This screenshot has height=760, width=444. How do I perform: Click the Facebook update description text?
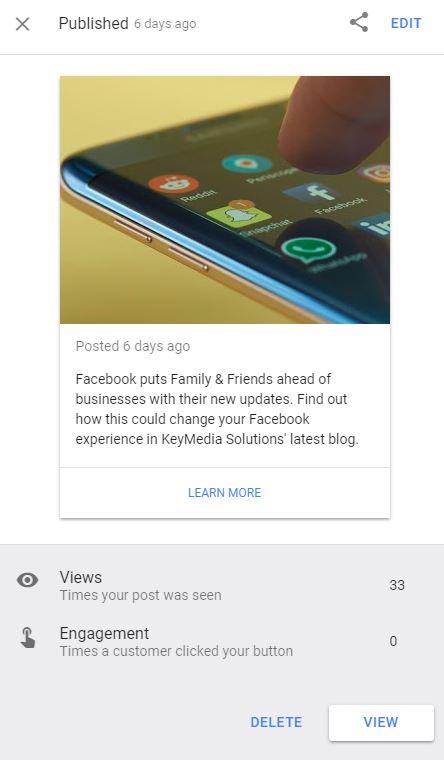[217, 409]
